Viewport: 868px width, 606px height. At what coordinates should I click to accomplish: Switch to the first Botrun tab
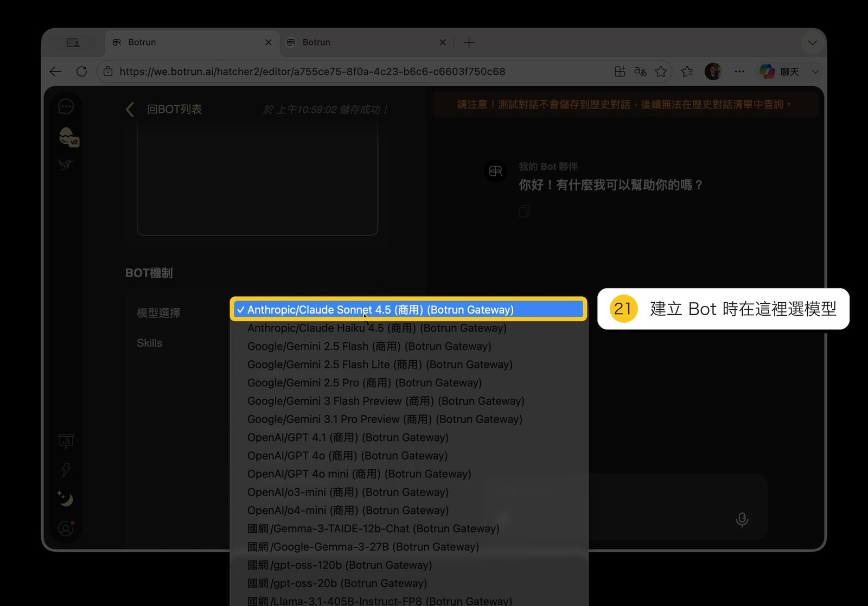tap(192, 42)
